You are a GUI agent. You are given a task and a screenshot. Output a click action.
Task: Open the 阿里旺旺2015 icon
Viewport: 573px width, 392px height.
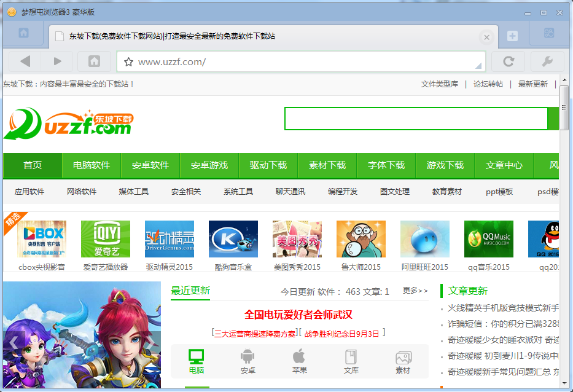coord(425,239)
